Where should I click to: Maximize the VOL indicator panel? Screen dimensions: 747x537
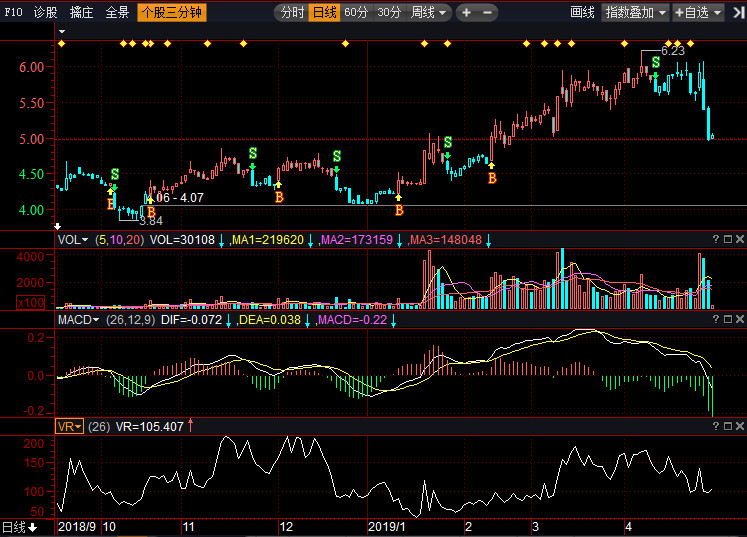click(x=728, y=239)
